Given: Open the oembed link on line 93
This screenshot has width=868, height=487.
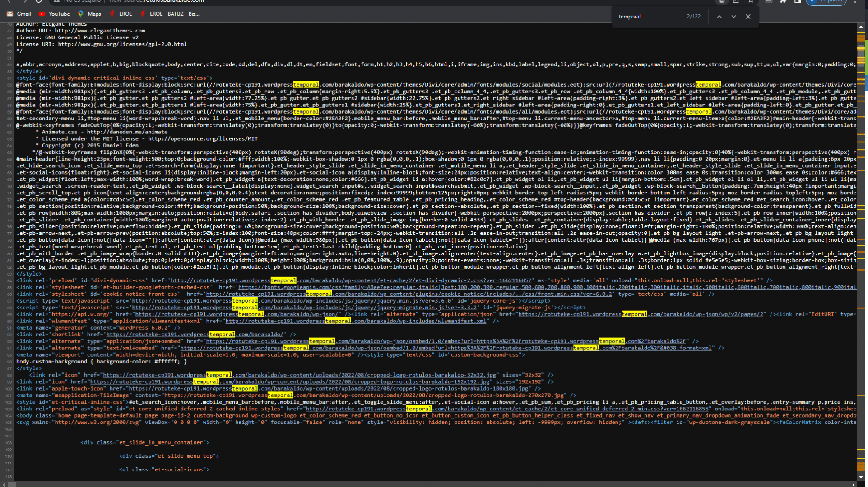Looking at the screenshot, I should pyautogui.click(x=446, y=341).
